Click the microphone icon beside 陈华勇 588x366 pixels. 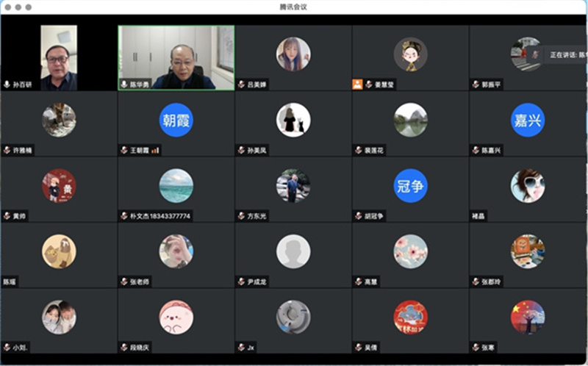tap(124, 85)
